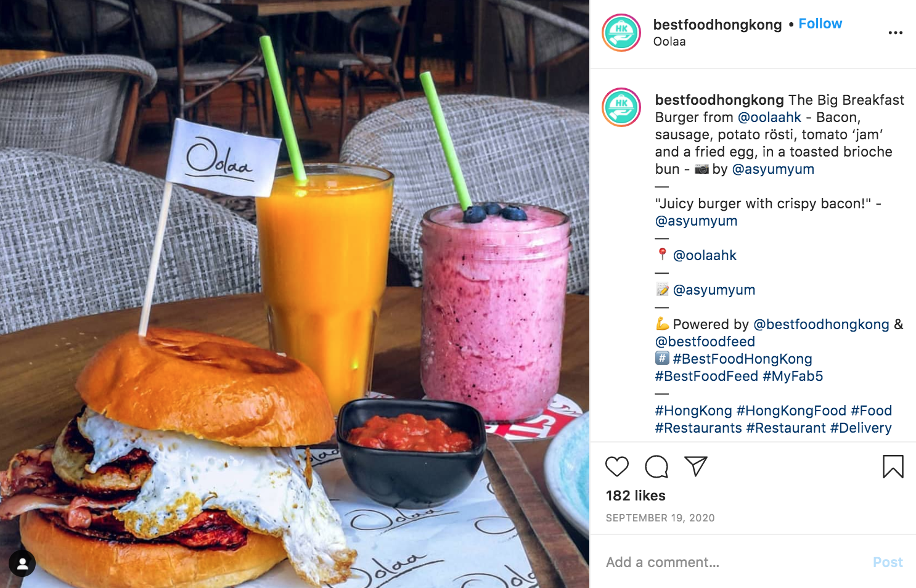Open the three-dot more options menu
Viewport: 916px width, 588px height.
(x=896, y=33)
